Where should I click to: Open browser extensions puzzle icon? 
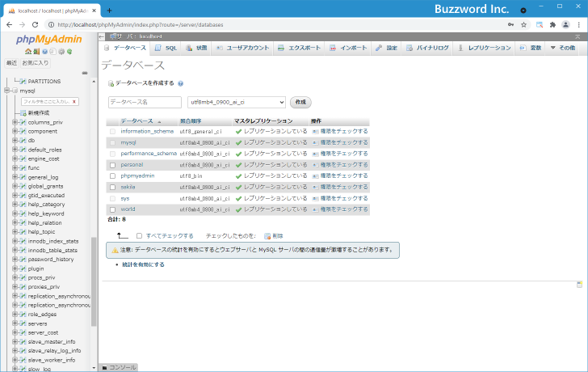[552, 25]
